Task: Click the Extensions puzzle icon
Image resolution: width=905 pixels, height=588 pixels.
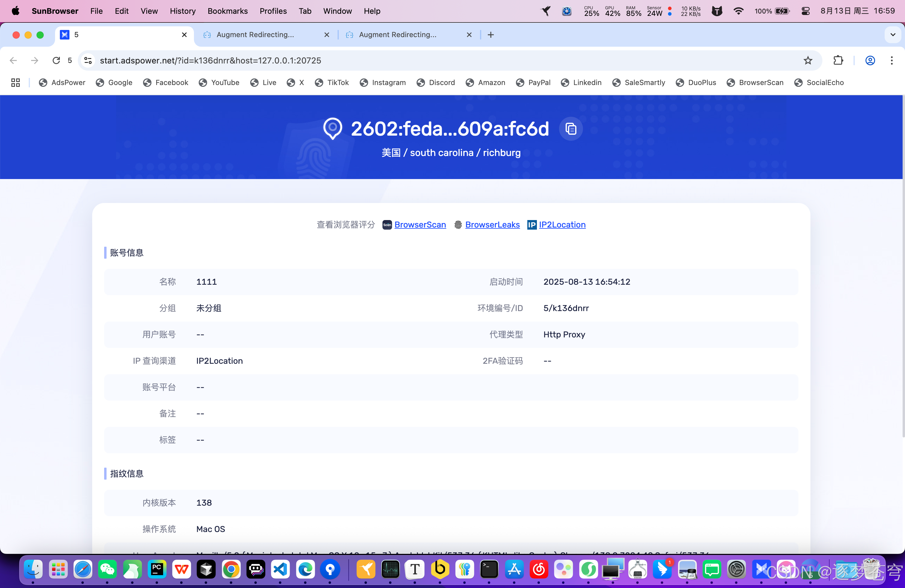Action: point(838,60)
